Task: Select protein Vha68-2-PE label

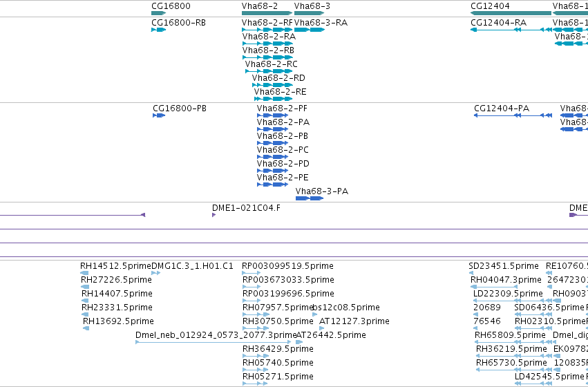Action: [x=283, y=178]
